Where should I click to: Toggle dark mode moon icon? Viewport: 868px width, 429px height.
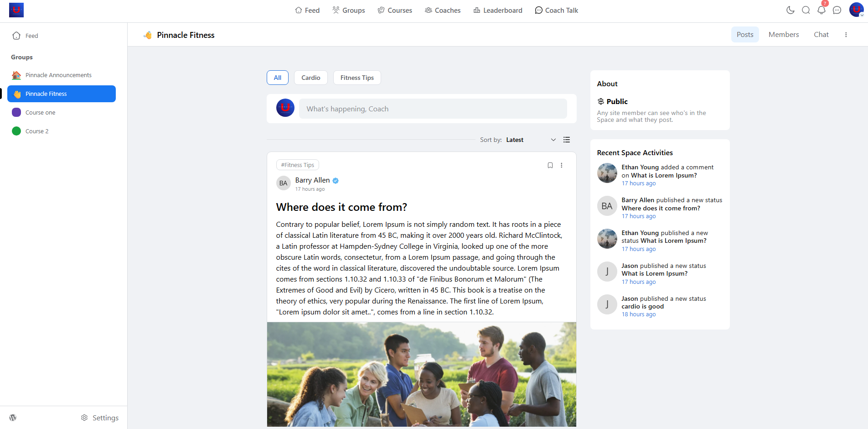[790, 10]
